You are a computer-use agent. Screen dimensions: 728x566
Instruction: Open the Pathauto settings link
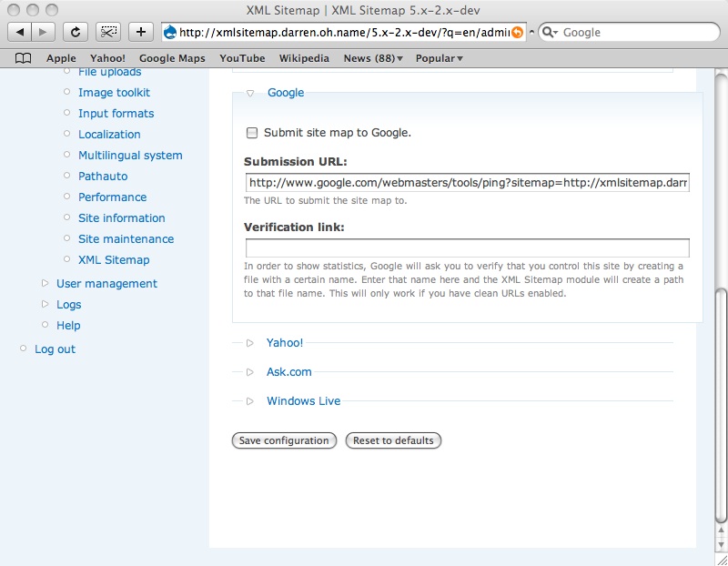click(x=103, y=176)
